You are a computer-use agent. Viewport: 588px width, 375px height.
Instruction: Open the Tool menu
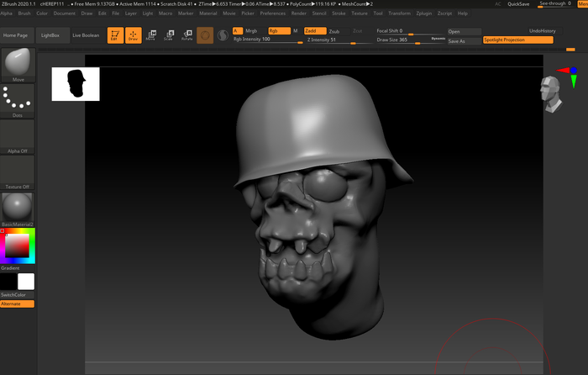[x=378, y=13]
